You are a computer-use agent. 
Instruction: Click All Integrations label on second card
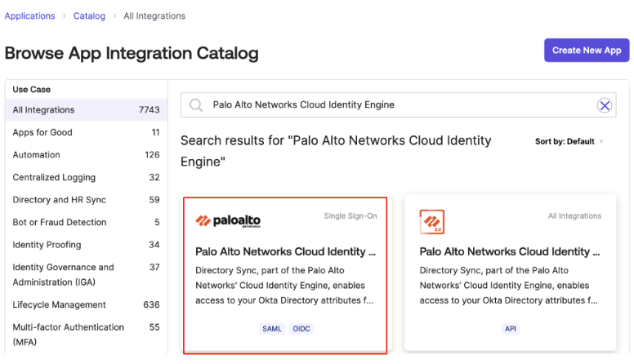[x=574, y=216]
